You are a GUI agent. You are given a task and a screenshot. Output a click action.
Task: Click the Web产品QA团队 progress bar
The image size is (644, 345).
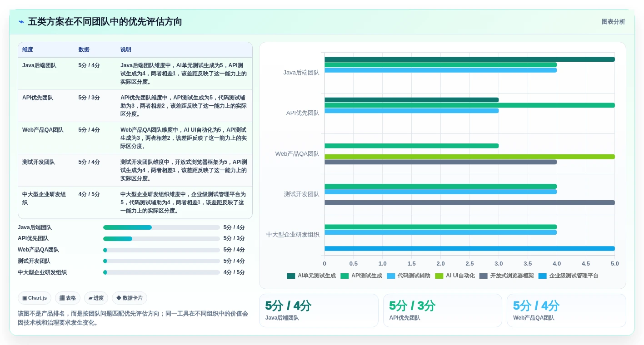[x=161, y=250]
